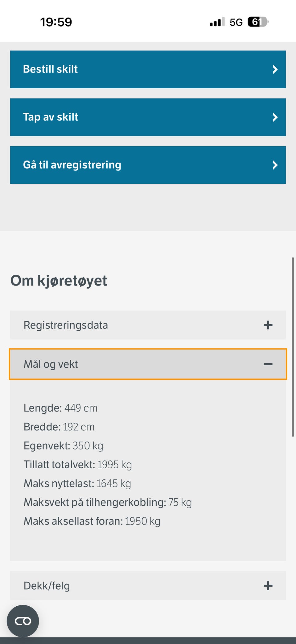Tap the battery indicator in status bar
The height and width of the screenshot is (644, 296).
pyautogui.click(x=258, y=22)
